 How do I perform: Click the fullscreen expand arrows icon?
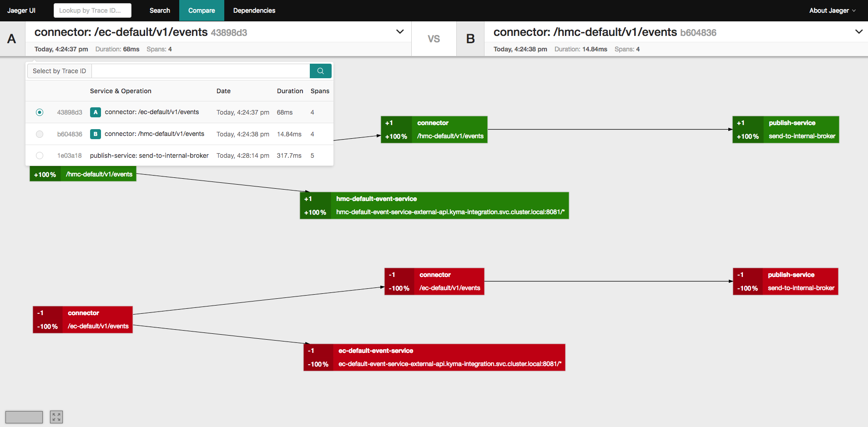click(x=56, y=417)
